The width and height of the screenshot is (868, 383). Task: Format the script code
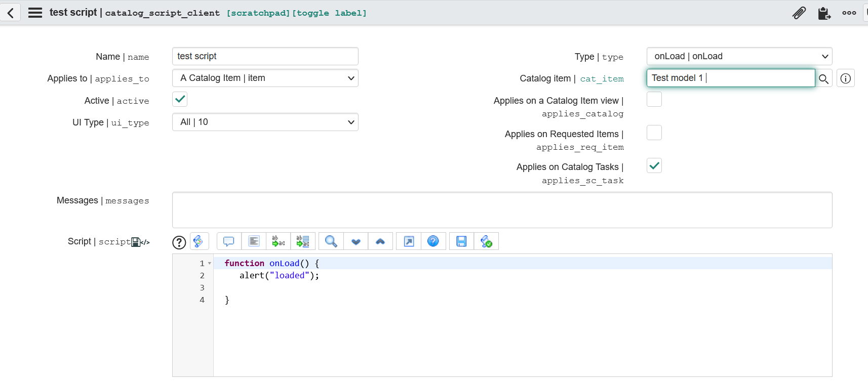[x=254, y=241]
